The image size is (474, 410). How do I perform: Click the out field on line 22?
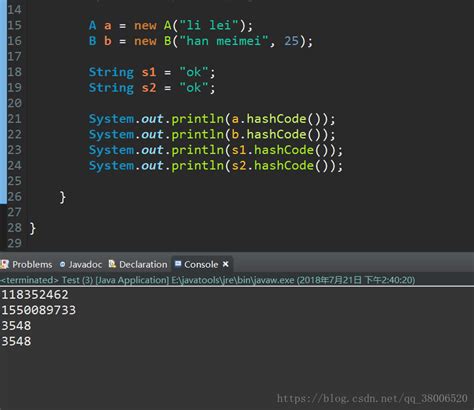152,135
